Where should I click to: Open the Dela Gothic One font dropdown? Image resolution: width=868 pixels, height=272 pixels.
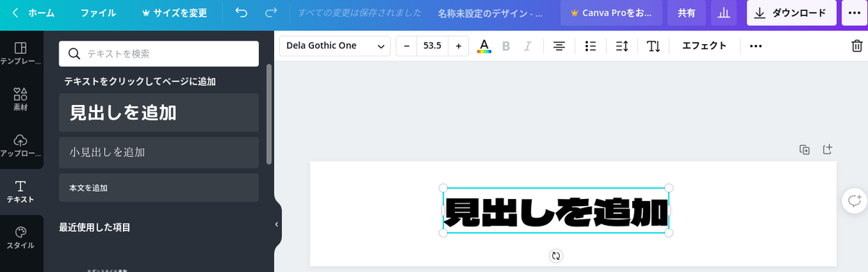[335, 46]
